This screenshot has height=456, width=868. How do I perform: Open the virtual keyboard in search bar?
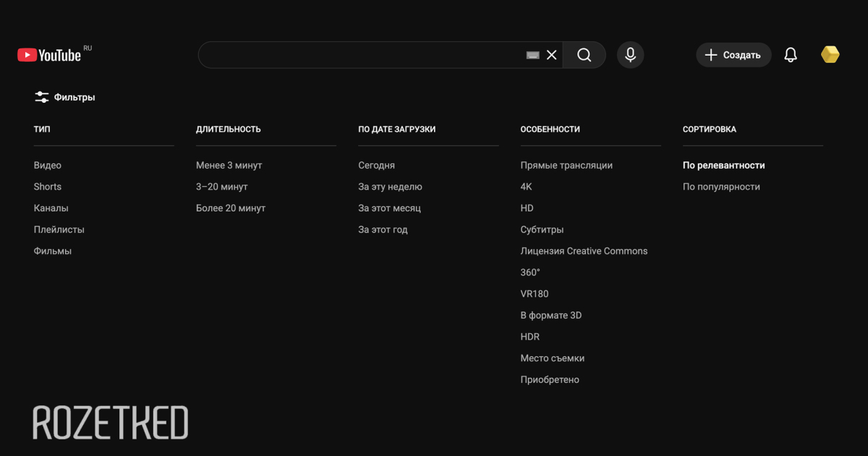pyautogui.click(x=533, y=55)
